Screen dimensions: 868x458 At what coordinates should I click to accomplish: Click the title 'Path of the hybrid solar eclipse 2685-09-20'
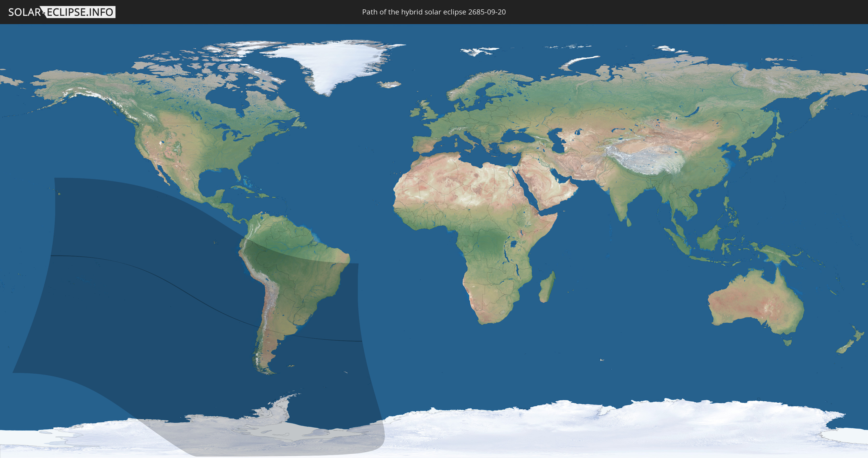[x=434, y=12]
